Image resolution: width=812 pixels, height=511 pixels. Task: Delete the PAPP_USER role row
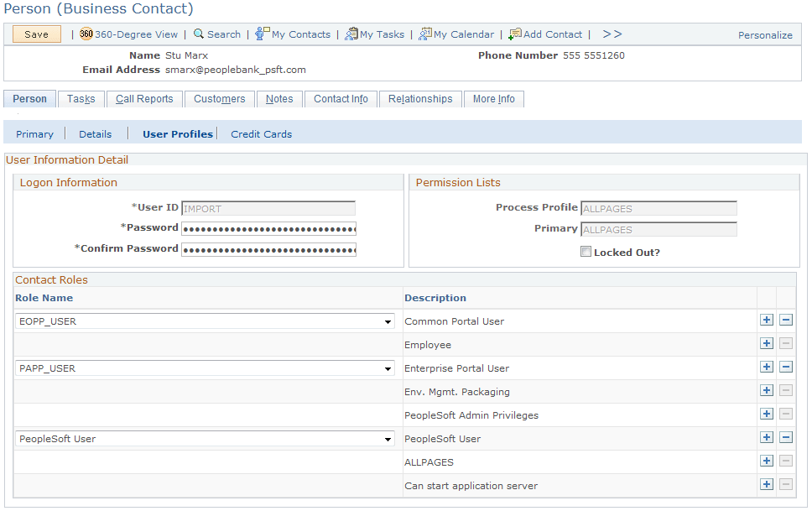[x=787, y=367]
